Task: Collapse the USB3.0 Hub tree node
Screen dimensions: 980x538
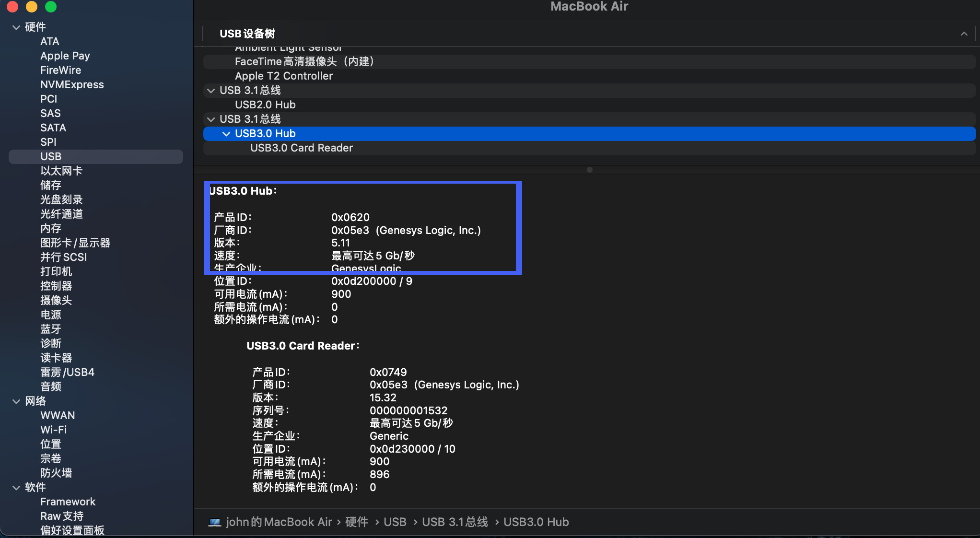Action: [x=226, y=134]
